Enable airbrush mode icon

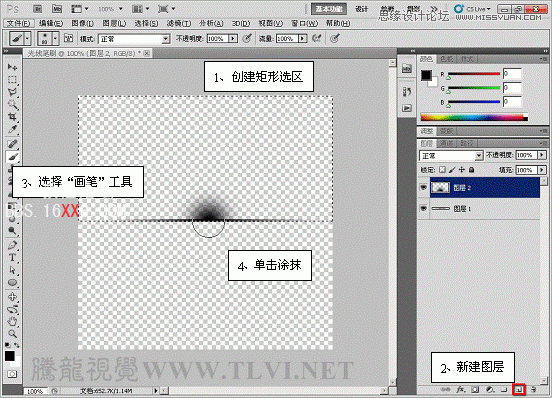tap(316, 38)
